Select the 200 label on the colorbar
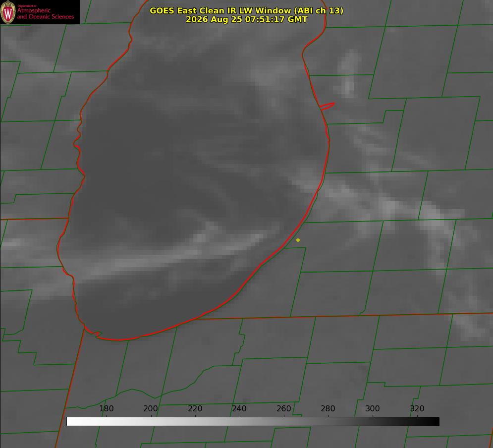The width and height of the screenshot is (493, 448). click(x=151, y=408)
